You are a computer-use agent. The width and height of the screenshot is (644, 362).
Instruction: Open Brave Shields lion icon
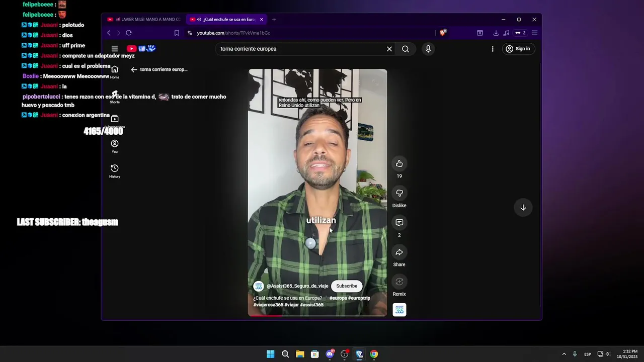pyautogui.click(x=443, y=33)
